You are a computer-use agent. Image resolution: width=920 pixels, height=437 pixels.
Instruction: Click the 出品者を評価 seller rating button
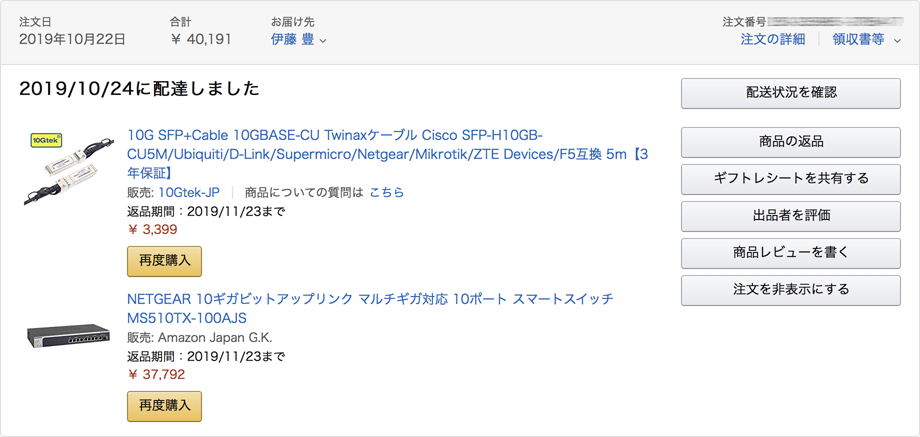[x=791, y=215]
